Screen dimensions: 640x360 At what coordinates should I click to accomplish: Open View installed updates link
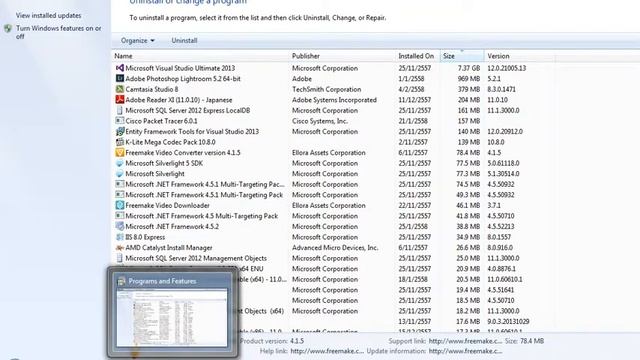(x=49, y=16)
